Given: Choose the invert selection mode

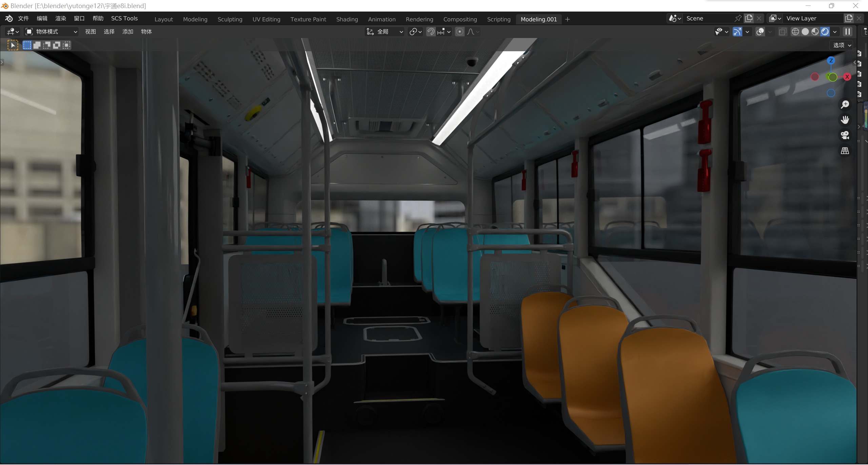Looking at the screenshot, I should tap(57, 45).
